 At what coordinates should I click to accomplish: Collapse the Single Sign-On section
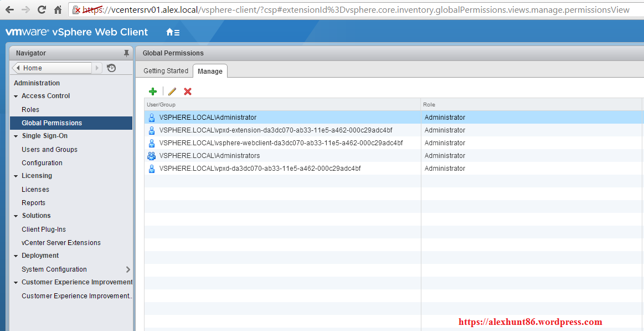tap(16, 136)
